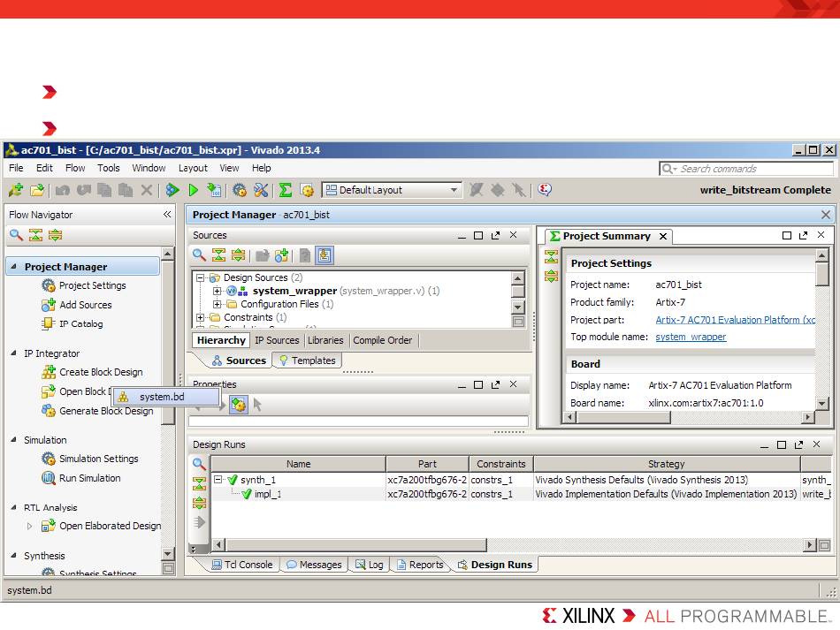The height and width of the screenshot is (630, 840).
Task: Open the Layout menu
Action: point(193,168)
